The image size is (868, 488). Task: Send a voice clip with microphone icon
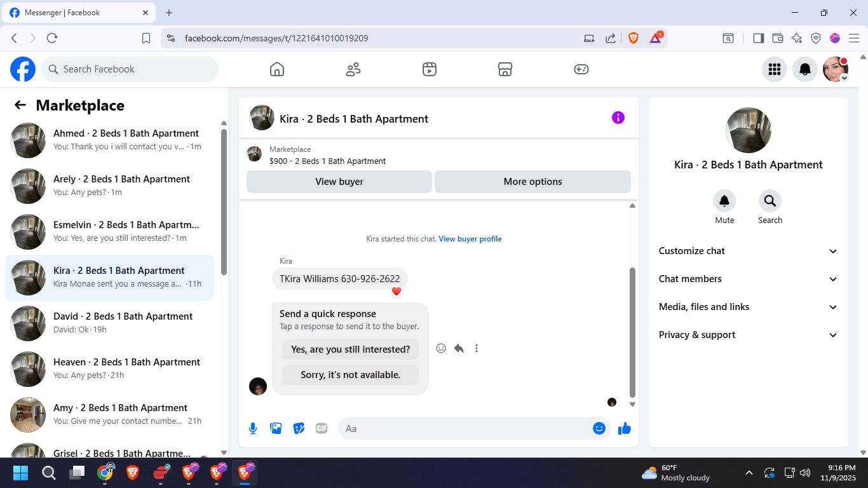253,428
